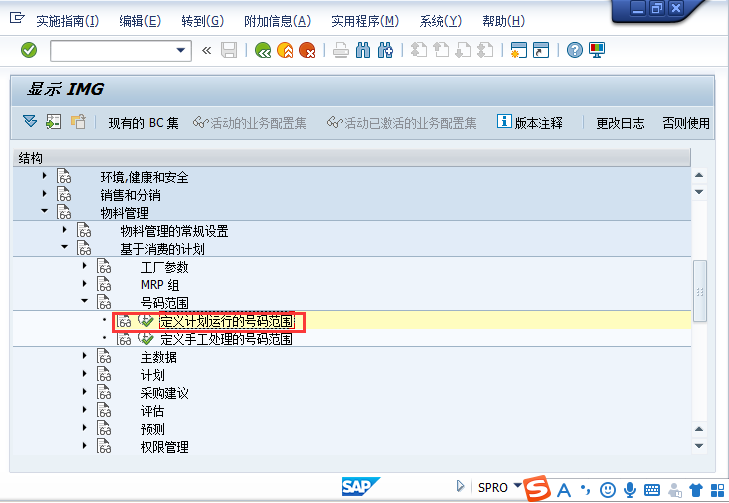
Task: Click the Expand All subtree icon
Action: coord(30,122)
